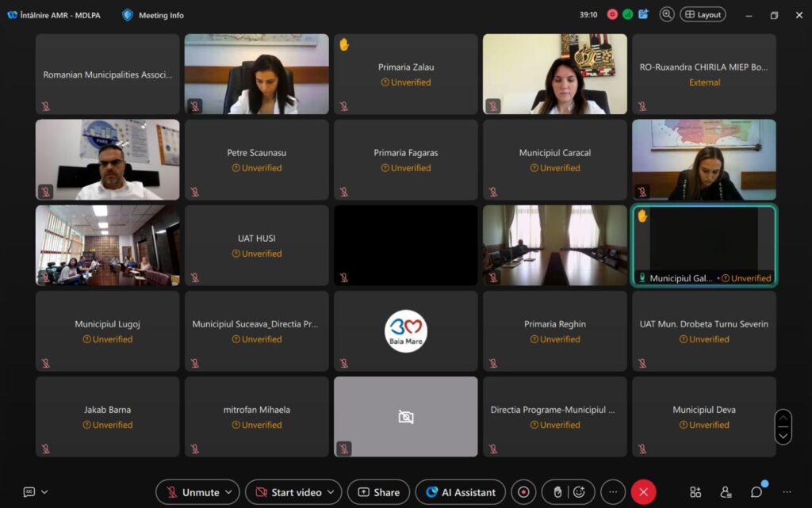Screen dimensions: 812x508
Task: Click the record meeting icon in the toolbar
Action: click(x=523, y=492)
